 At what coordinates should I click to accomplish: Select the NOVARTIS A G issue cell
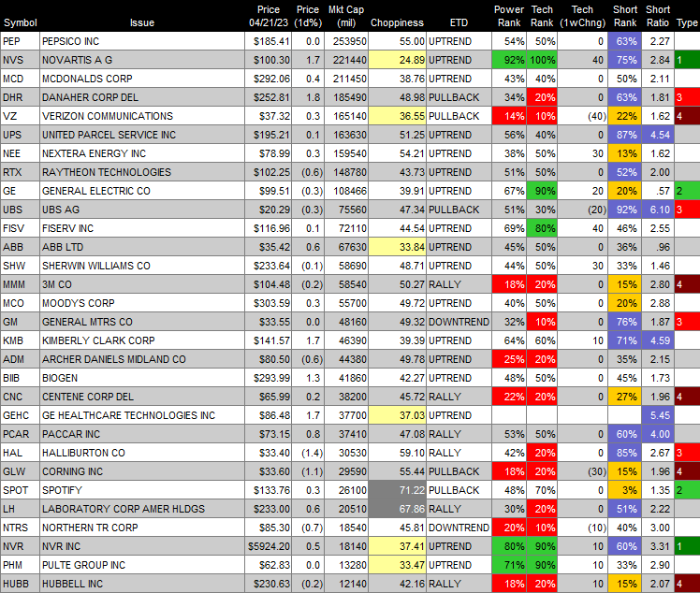pyautogui.click(x=142, y=60)
